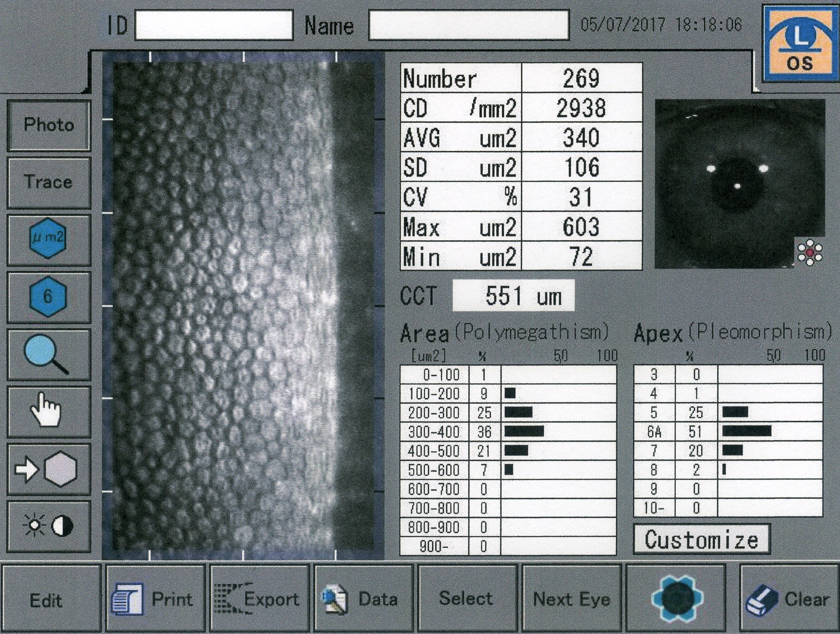
Task: Switch to Photo view
Action: coord(48,125)
